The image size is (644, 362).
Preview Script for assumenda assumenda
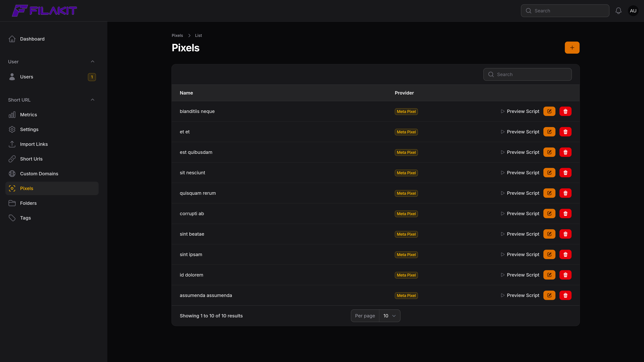(x=520, y=295)
